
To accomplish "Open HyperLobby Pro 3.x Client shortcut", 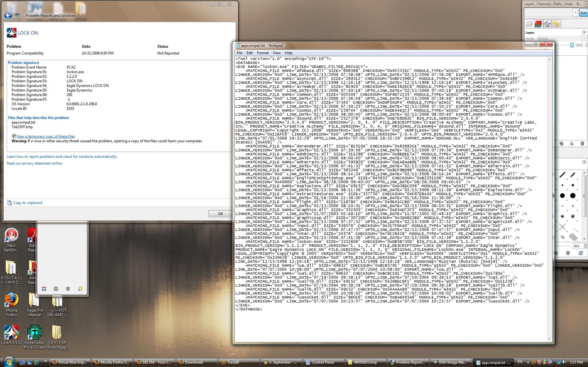I will click(35, 337).
